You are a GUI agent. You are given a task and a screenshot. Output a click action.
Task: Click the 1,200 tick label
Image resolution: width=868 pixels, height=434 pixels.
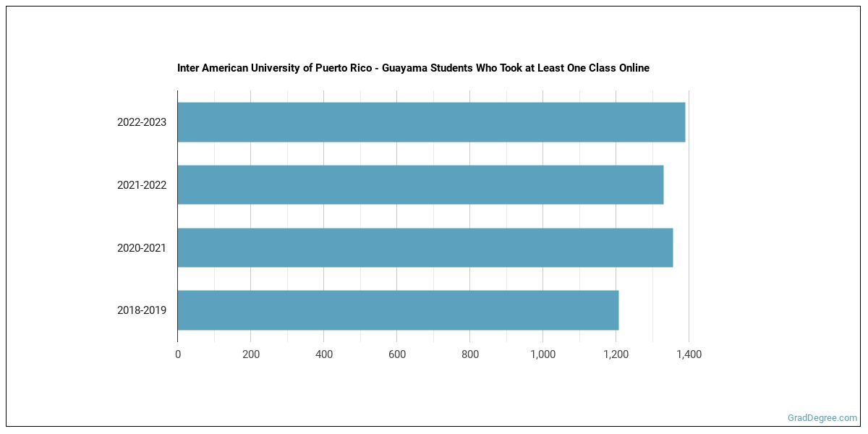point(616,354)
